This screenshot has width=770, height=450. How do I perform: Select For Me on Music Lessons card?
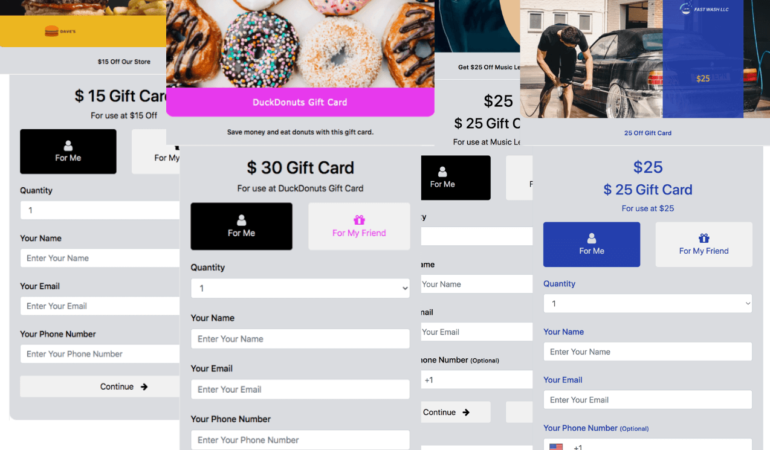455,178
